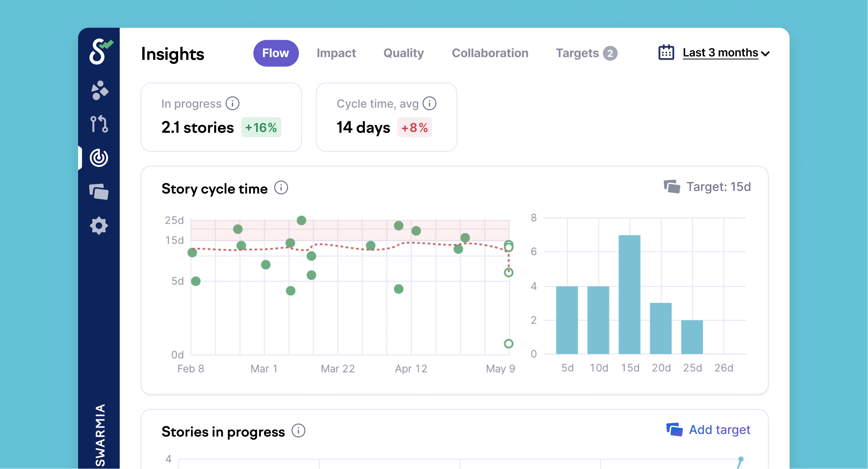The width and height of the screenshot is (868, 469).
Task: Click info icon beside Story cycle time
Action: 281,188
